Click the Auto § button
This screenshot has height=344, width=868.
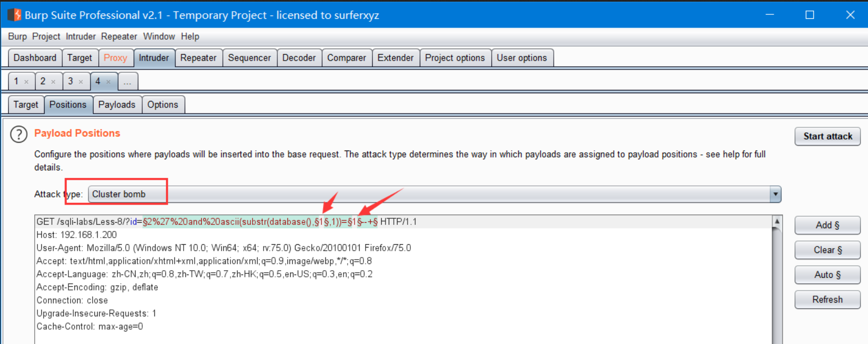[x=828, y=275]
